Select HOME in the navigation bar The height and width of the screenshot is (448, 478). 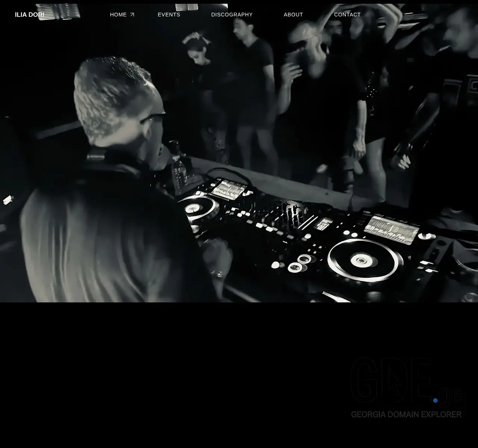pos(118,15)
